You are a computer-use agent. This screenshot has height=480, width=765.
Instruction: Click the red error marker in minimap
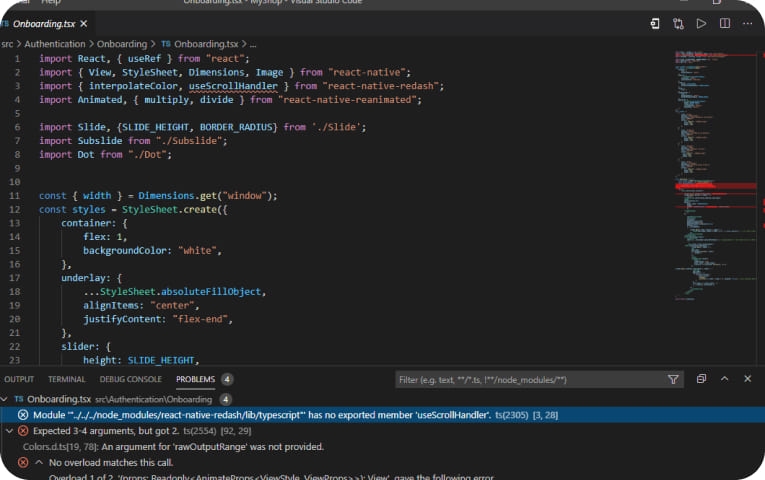[x=715, y=186]
